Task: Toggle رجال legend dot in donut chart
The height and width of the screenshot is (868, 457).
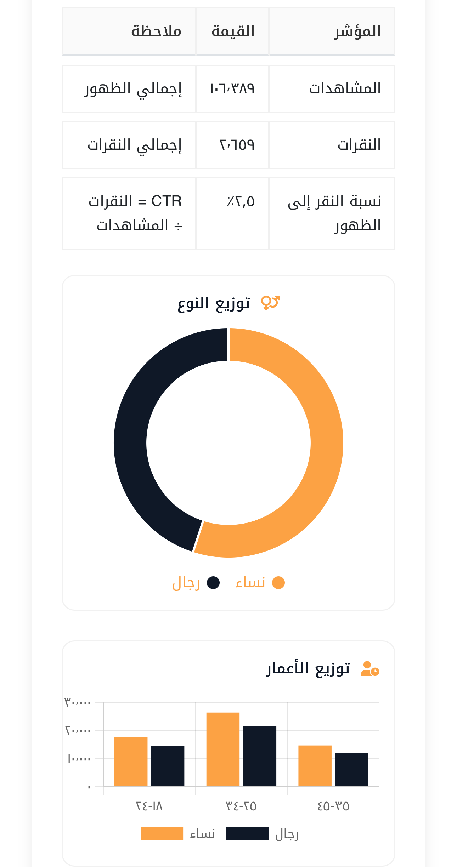Action: click(213, 583)
